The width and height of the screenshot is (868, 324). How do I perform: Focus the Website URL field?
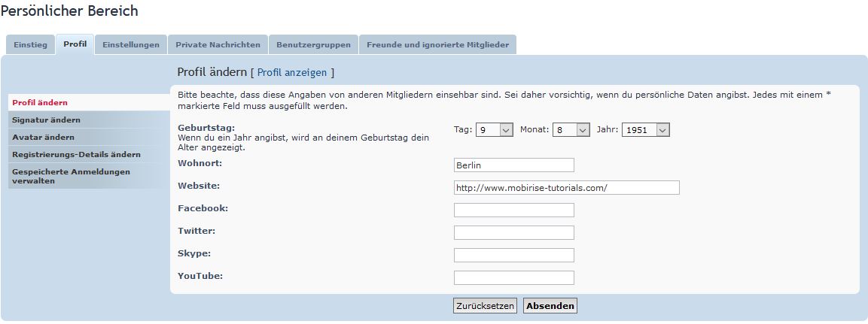click(566, 188)
